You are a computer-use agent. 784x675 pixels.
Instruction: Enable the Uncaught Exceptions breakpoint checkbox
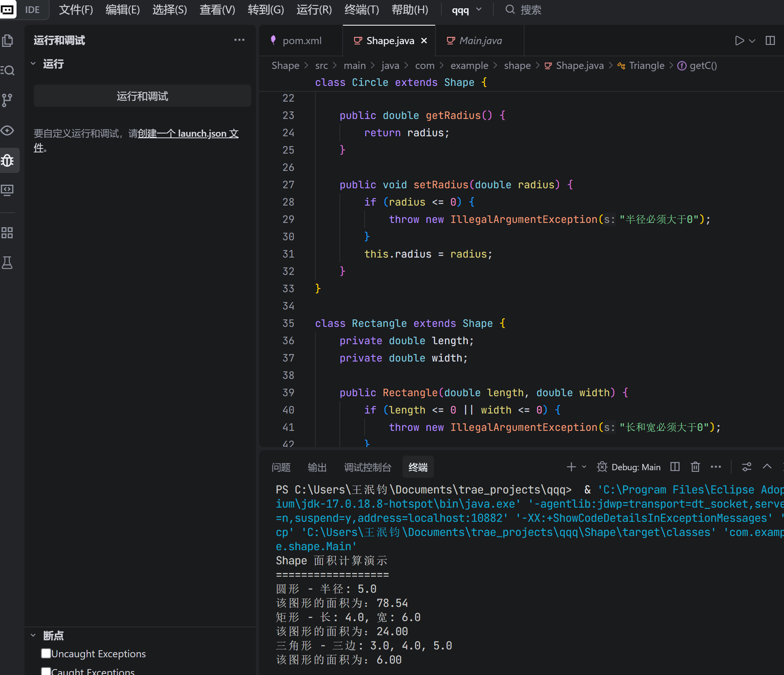click(46, 654)
